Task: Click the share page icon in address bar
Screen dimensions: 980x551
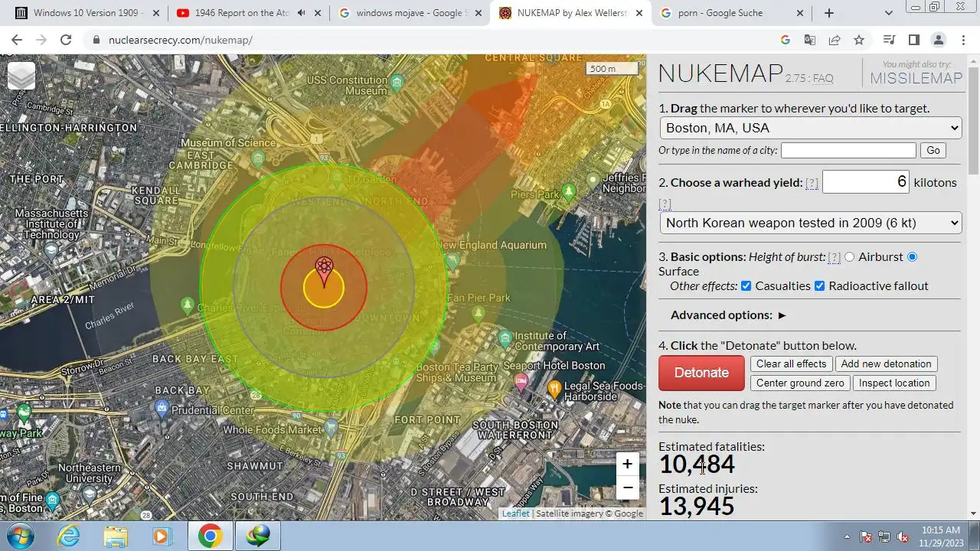Action: pos(835,40)
